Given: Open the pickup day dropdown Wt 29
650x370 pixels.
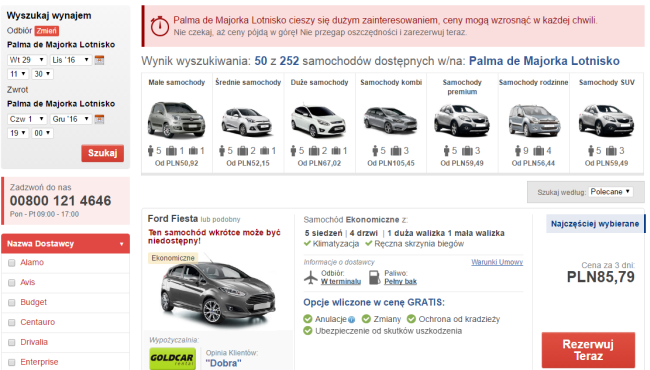Looking at the screenshot, I should click(27, 60).
